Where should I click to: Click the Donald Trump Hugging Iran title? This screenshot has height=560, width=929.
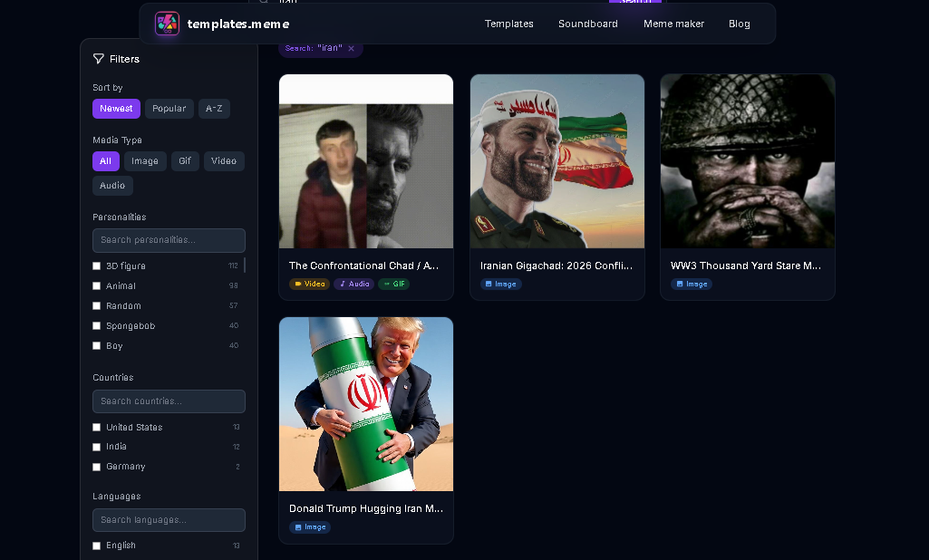click(366, 508)
